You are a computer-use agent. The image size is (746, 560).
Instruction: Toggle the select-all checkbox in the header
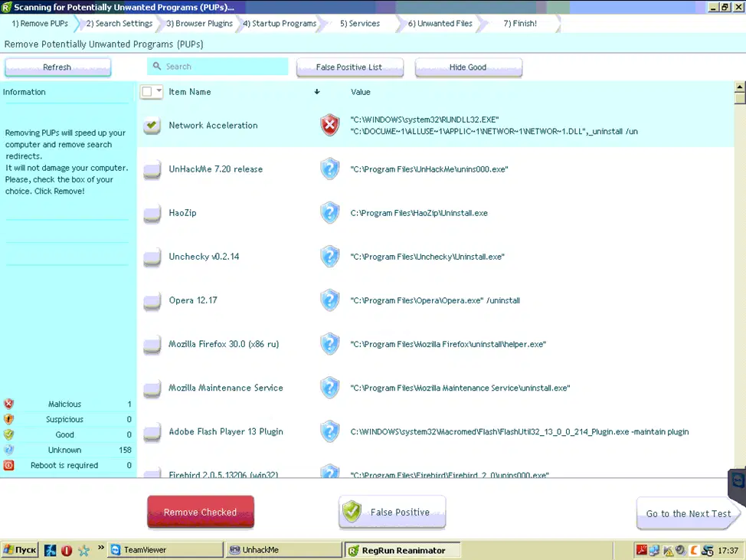(147, 91)
